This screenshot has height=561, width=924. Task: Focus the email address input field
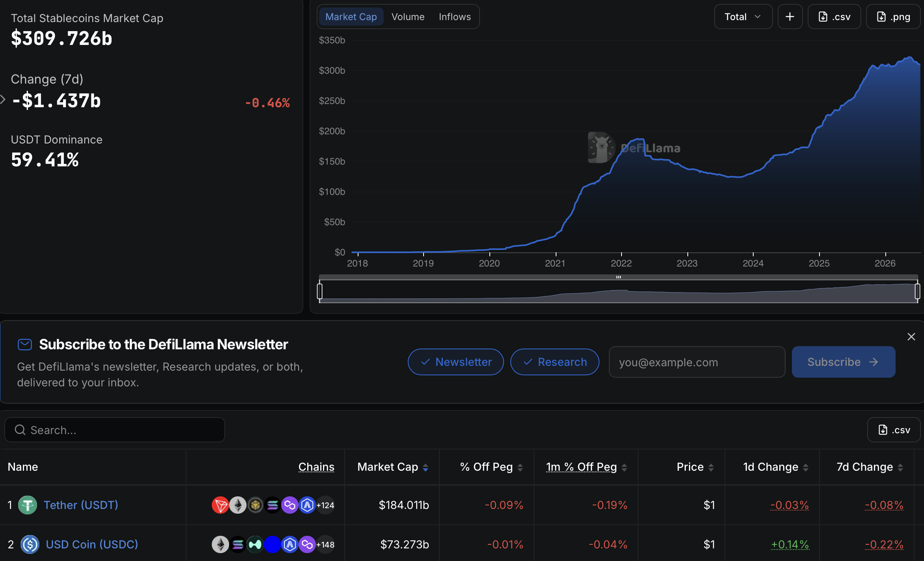(x=697, y=362)
